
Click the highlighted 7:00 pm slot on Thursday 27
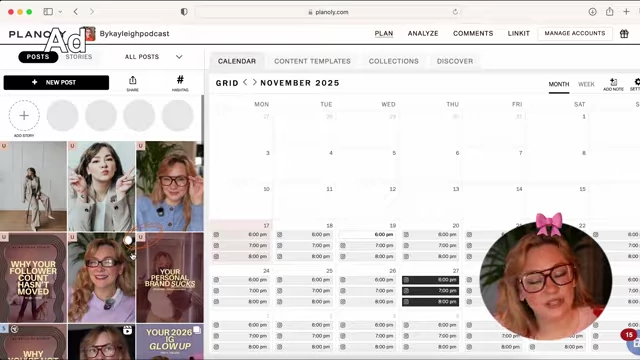[431, 291]
